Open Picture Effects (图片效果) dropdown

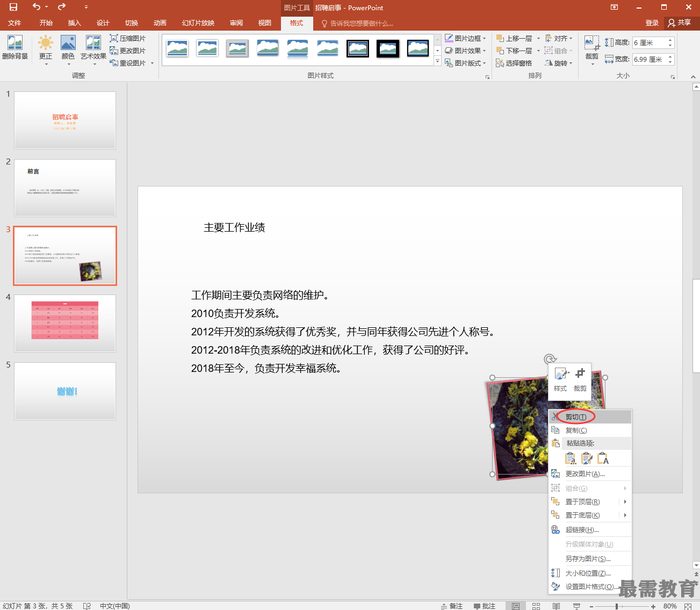pyautogui.click(x=465, y=51)
